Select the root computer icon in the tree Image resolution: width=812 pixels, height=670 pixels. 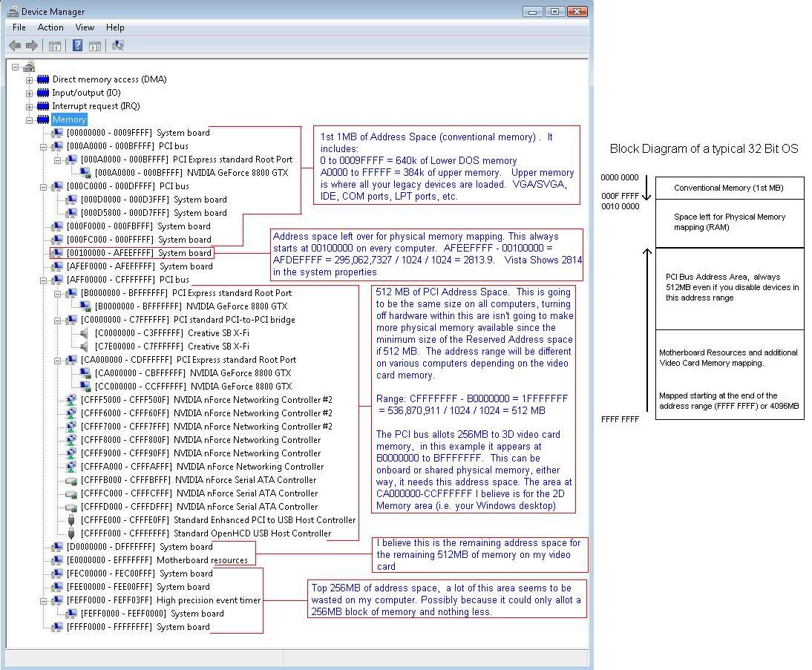coord(29,66)
